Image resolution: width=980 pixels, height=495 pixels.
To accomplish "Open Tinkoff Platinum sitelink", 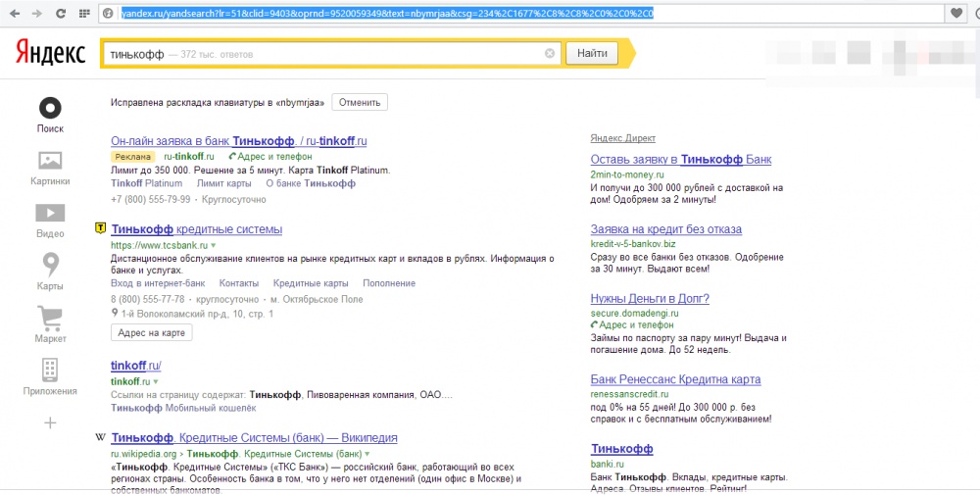I will (x=147, y=183).
